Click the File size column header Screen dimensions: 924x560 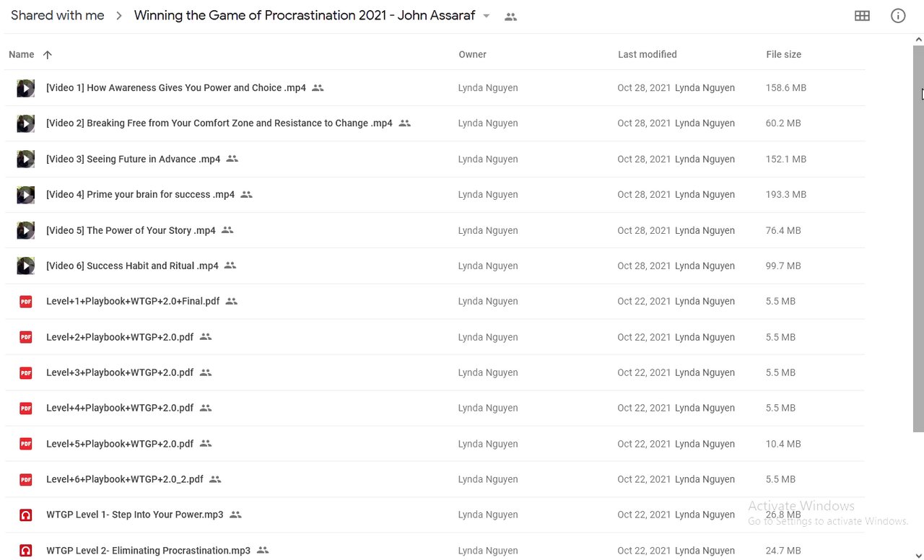coord(783,55)
